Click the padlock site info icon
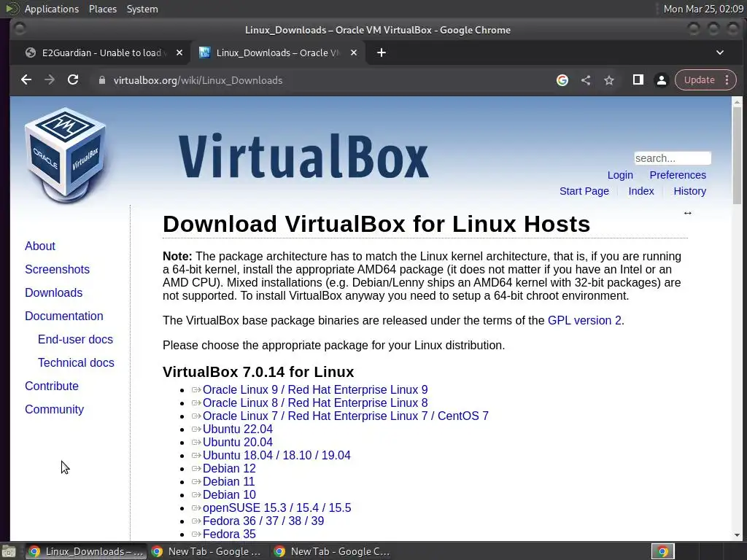Image resolution: width=747 pixels, height=560 pixels. coord(102,80)
